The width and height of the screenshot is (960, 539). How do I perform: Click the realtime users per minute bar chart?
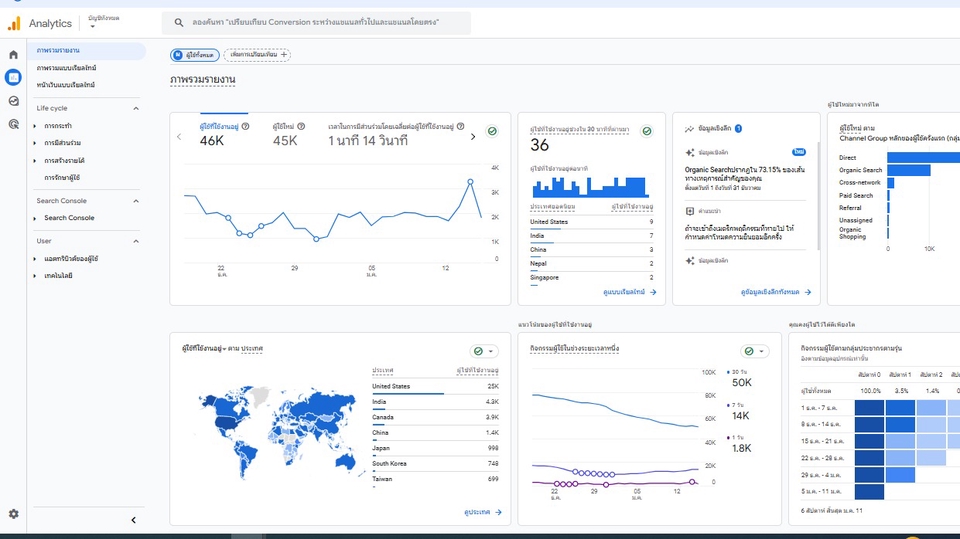click(x=590, y=186)
